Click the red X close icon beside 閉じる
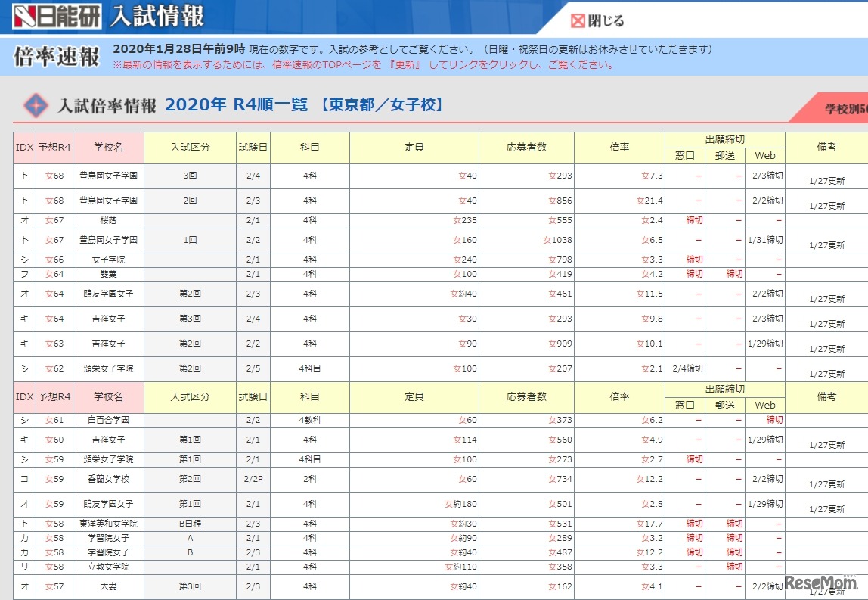 (579, 21)
